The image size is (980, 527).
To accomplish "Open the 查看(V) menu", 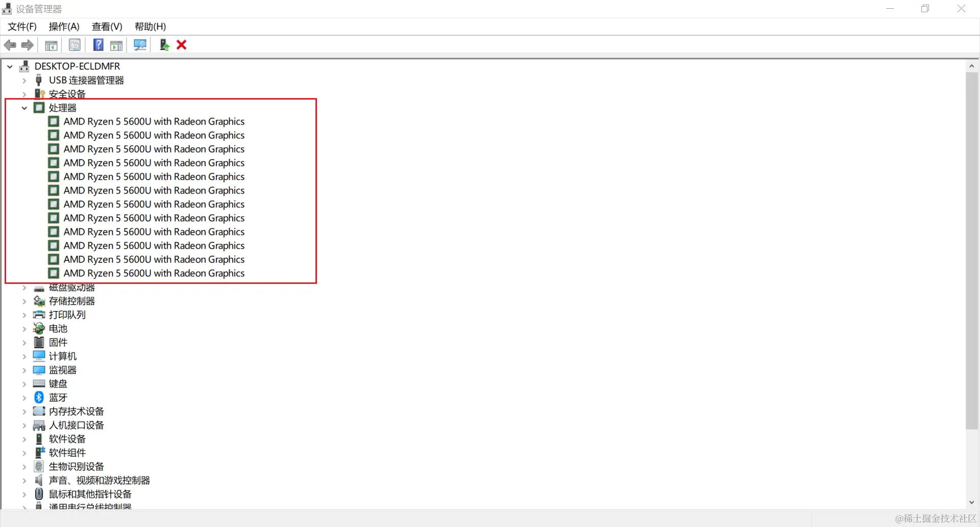I will point(107,27).
